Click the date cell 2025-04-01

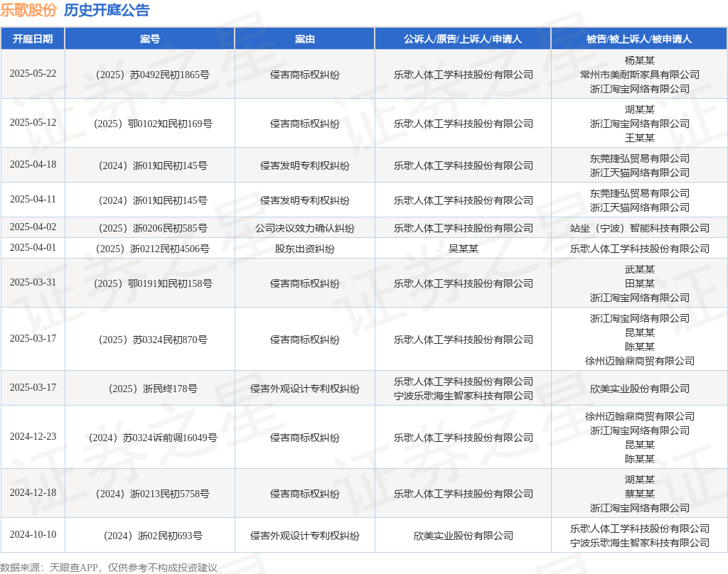pos(33,248)
